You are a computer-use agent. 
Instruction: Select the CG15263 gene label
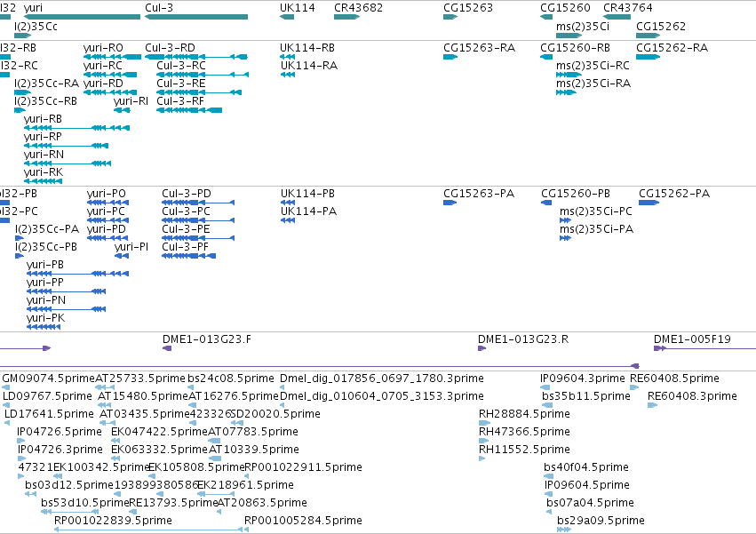467,8
